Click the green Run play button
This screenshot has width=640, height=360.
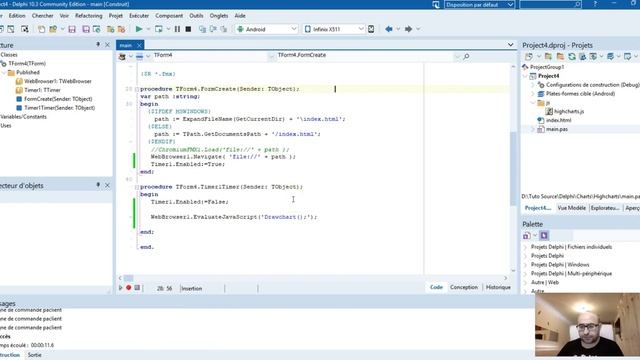tap(139, 29)
